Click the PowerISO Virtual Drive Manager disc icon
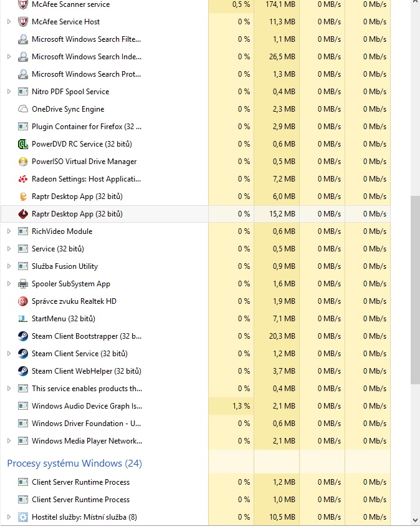 tap(23, 162)
